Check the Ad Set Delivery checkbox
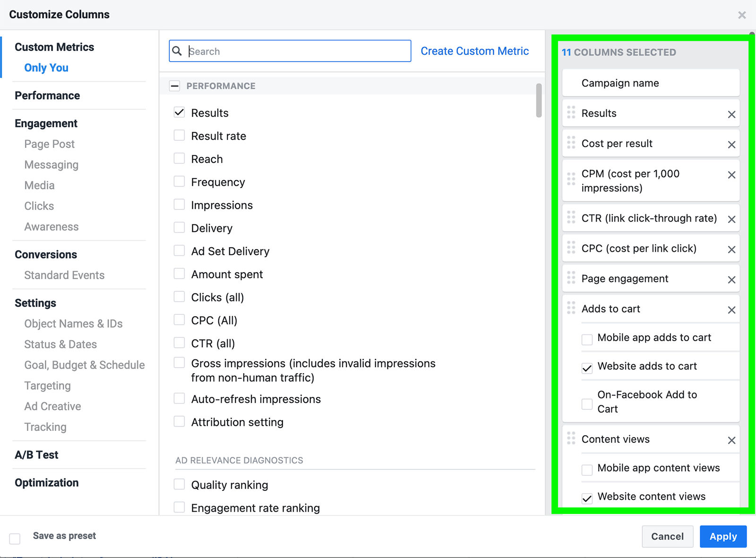The image size is (756, 558). pos(179,250)
